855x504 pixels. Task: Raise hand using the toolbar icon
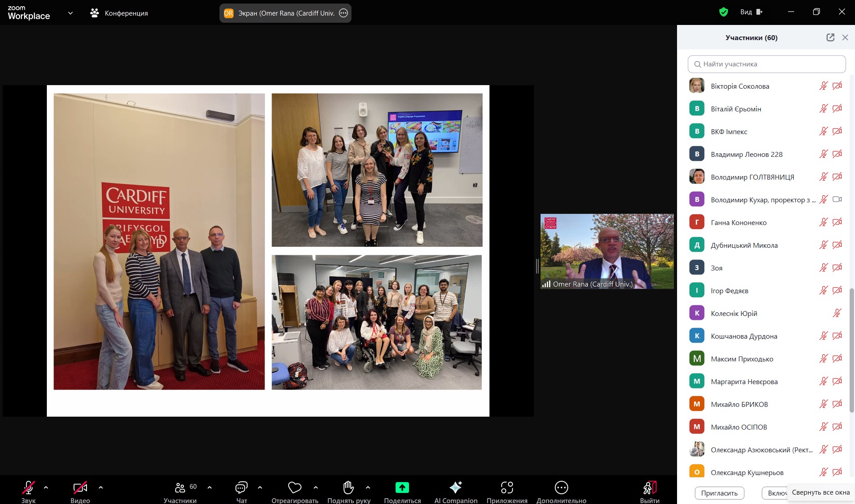pyautogui.click(x=348, y=488)
